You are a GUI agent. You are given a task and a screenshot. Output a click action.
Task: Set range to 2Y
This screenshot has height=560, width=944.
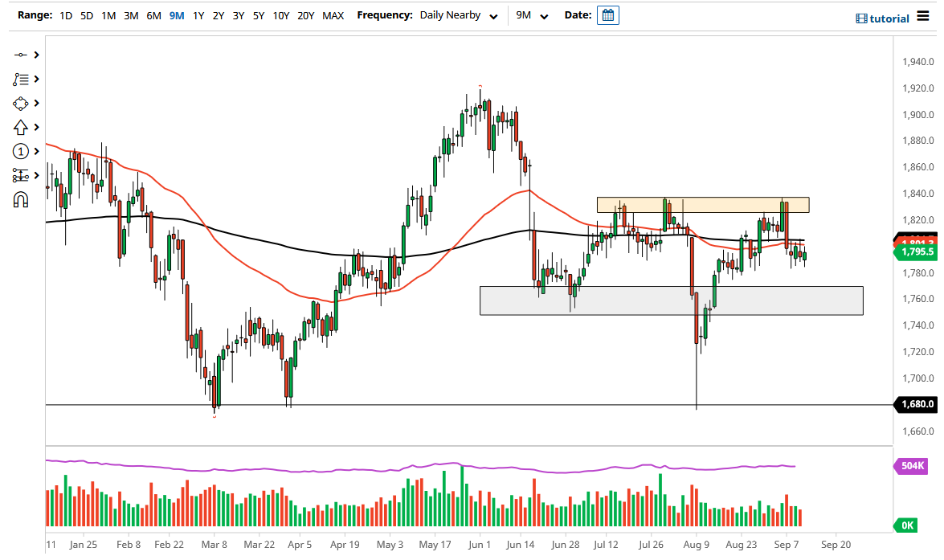tap(219, 15)
